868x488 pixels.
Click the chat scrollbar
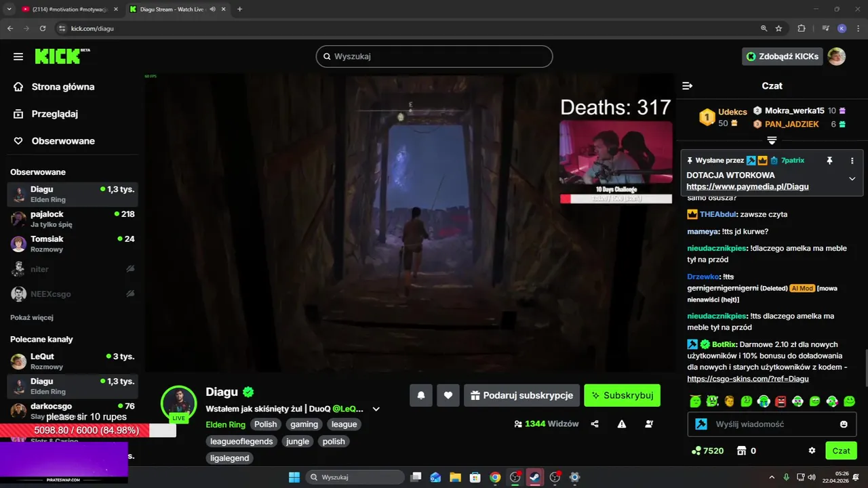(865, 367)
